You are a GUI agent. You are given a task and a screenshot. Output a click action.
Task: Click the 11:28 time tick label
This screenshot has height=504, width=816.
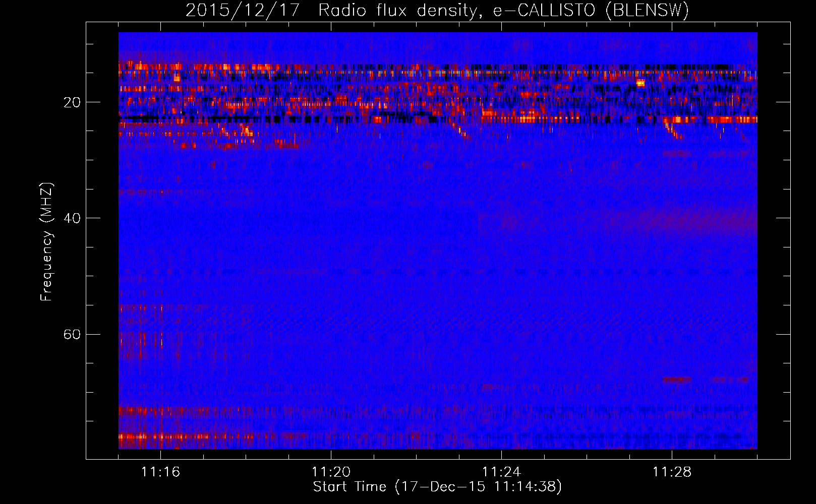(x=672, y=472)
